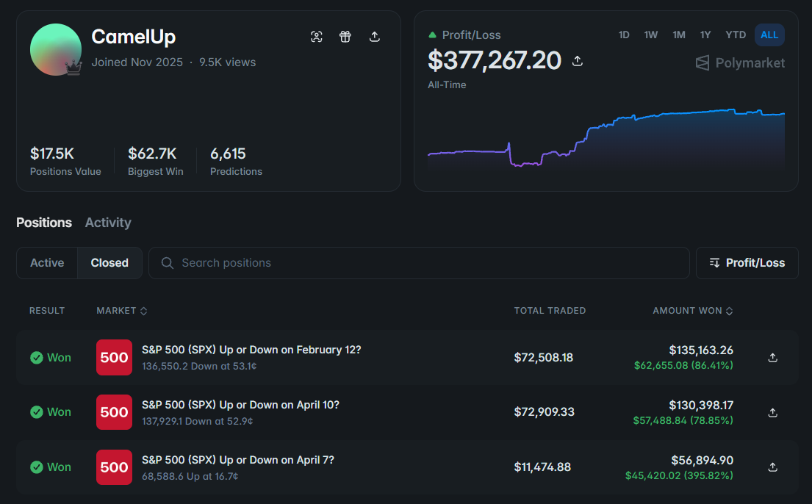812x504 pixels.
Task: Open S&P 500 Up or Down on April 7 market
Action: (238, 460)
